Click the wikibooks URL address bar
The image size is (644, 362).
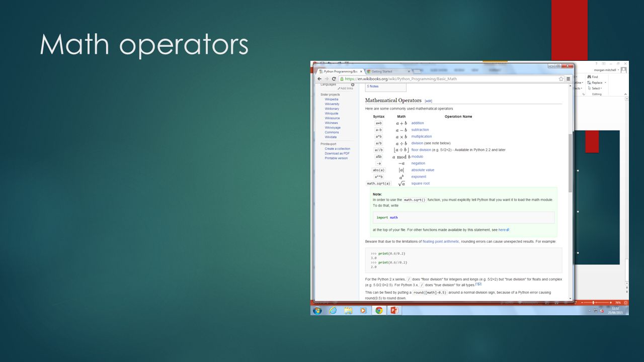pyautogui.click(x=448, y=79)
